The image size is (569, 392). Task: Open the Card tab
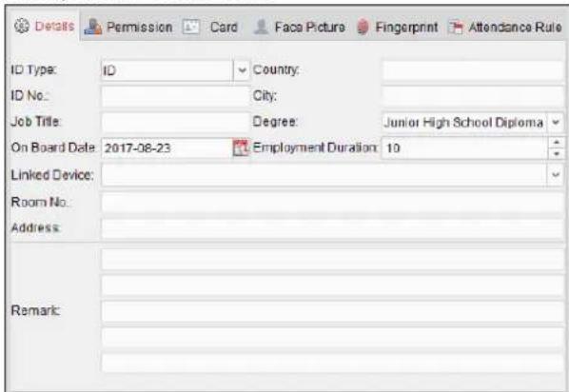210,27
